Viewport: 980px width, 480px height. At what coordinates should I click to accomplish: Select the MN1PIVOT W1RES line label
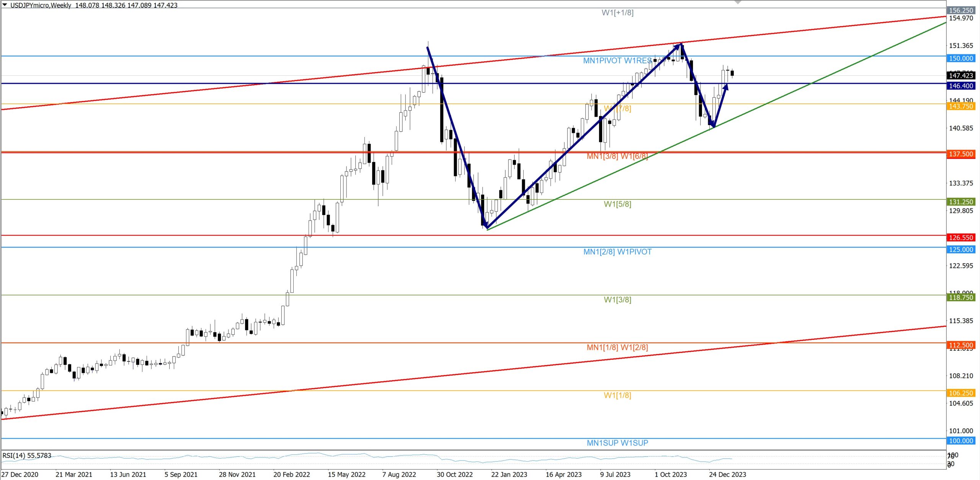click(617, 60)
